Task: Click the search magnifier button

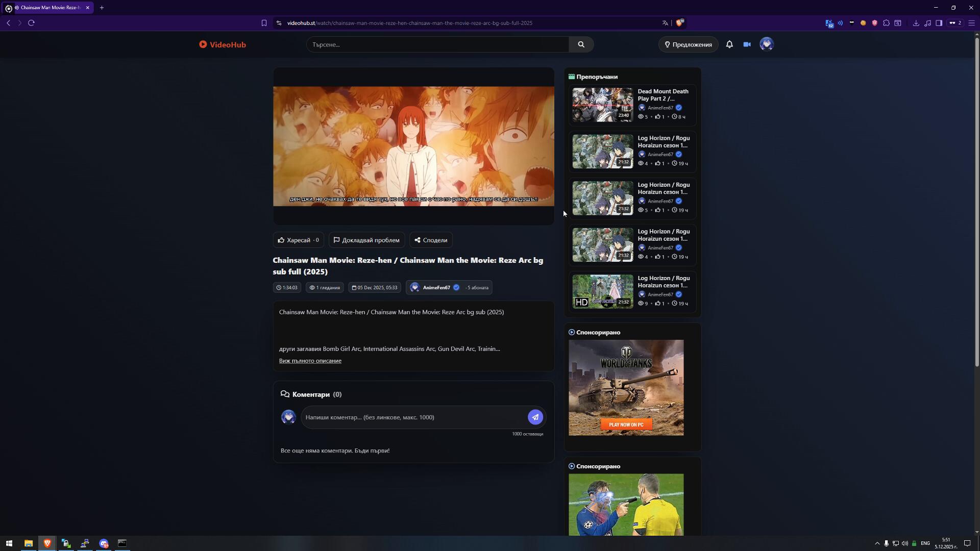Action: [581, 44]
